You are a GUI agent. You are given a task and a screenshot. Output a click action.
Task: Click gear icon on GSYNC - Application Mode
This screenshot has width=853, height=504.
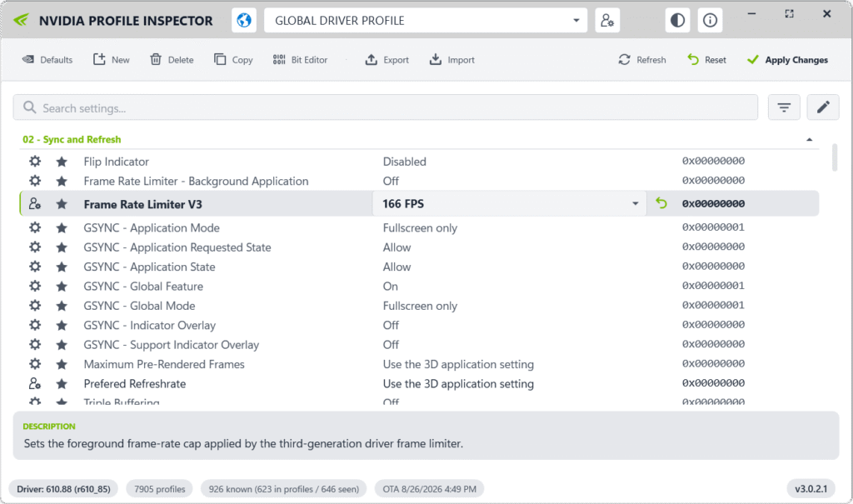click(35, 227)
